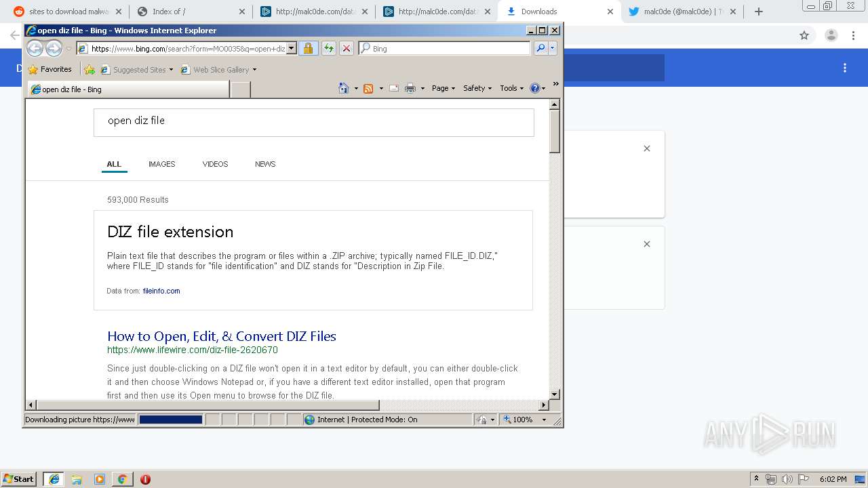Click Internet Explorer taskbar icon
Viewport: 868px width, 488px height.
54,479
